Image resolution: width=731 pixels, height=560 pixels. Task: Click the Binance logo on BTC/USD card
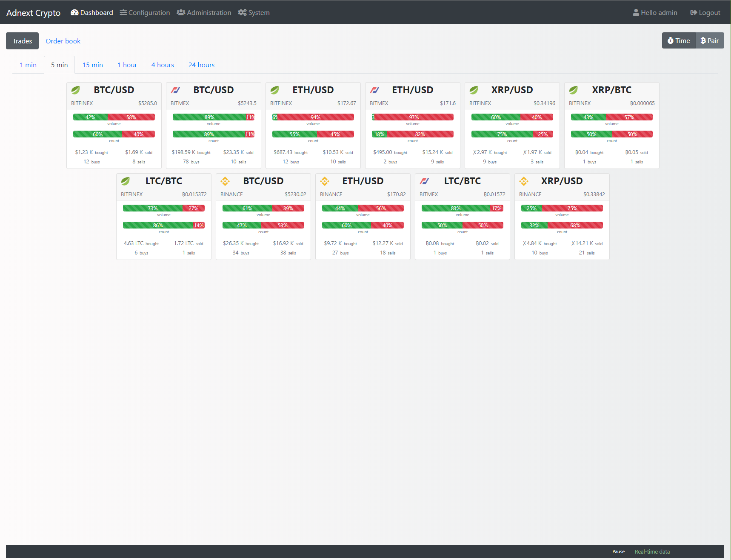[x=225, y=181]
